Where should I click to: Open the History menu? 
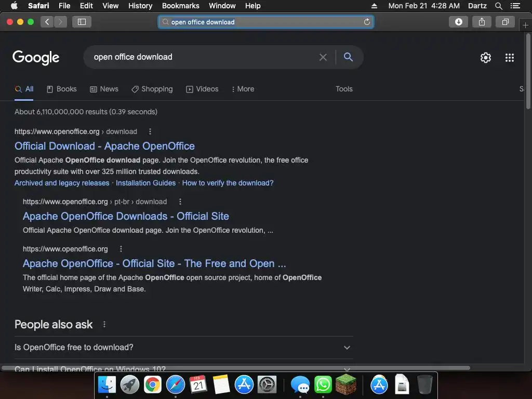(140, 6)
